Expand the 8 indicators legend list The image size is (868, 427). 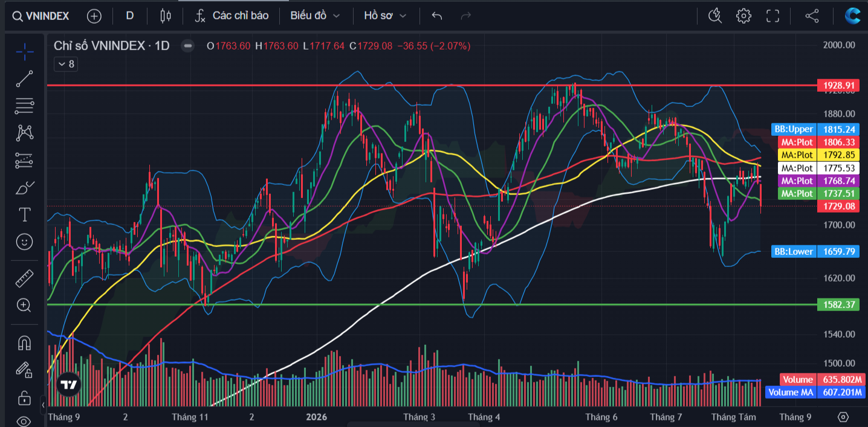pos(66,64)
